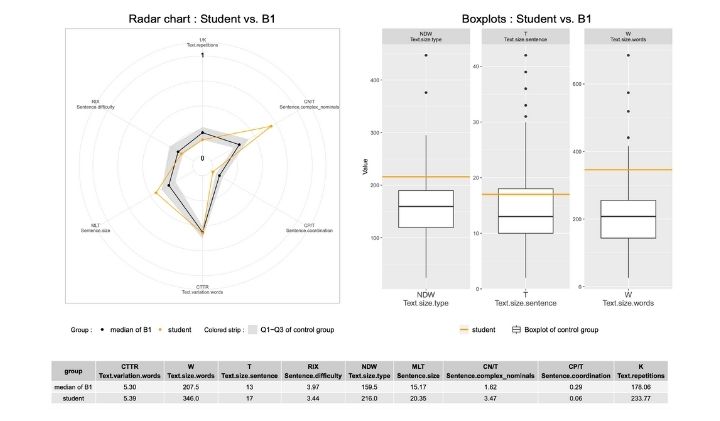
Task: Click the K Text.repetitions radar axis label
Action: tap(202, 43)
